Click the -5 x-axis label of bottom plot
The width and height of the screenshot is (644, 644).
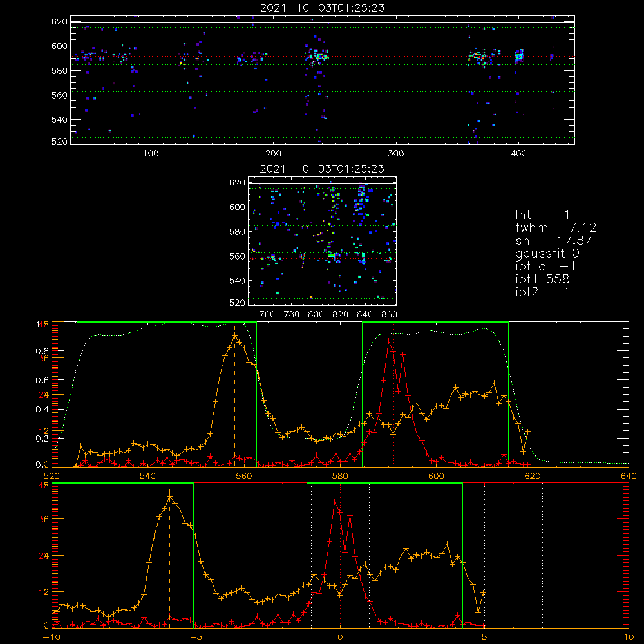(196, 637)
